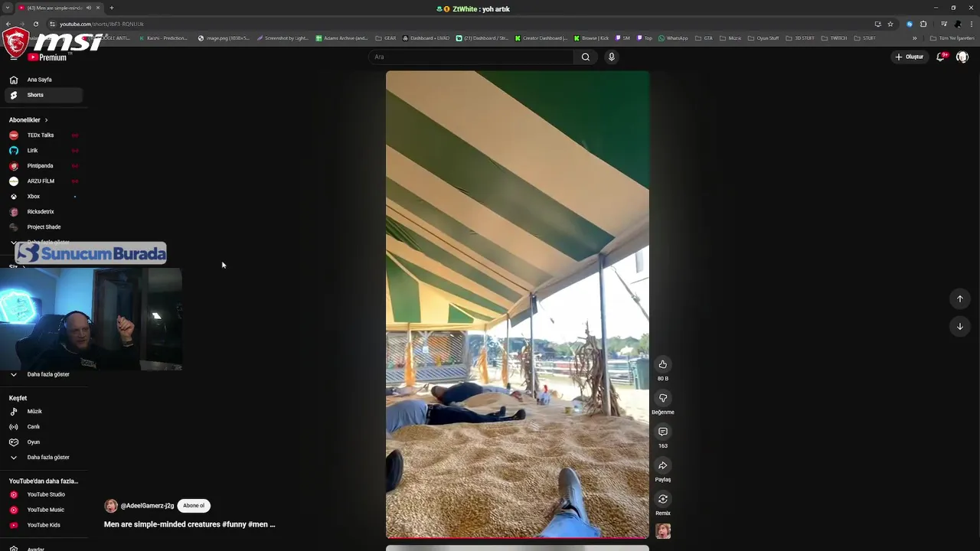The image size is (980, 551).
Task: Dislike the short (Beğenme)
Action: pyautogui.click(x=663, y=398)
